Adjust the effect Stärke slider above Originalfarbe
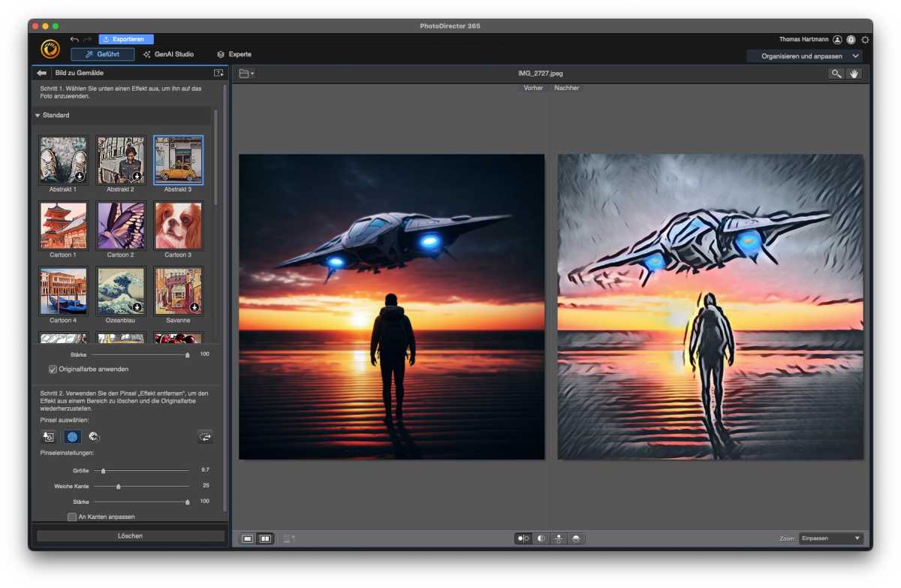This screenshot has height=588, width=901. tap(140, 354)
